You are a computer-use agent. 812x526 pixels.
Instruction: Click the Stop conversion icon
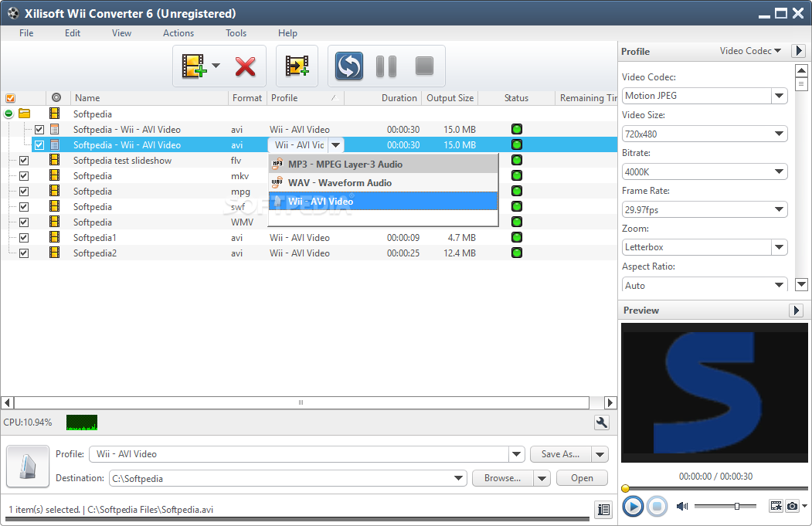point(424,66)
